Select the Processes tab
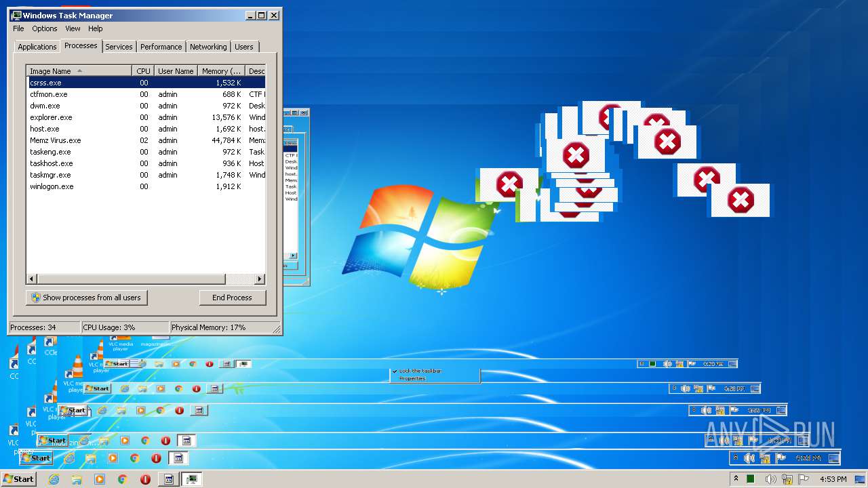The height and width of the screenshot is (488, 868). 81,45
